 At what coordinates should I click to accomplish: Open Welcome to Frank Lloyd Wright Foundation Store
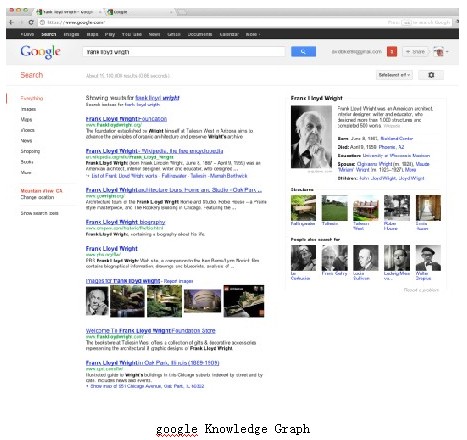pyautogui.click(x=151, y=331)
